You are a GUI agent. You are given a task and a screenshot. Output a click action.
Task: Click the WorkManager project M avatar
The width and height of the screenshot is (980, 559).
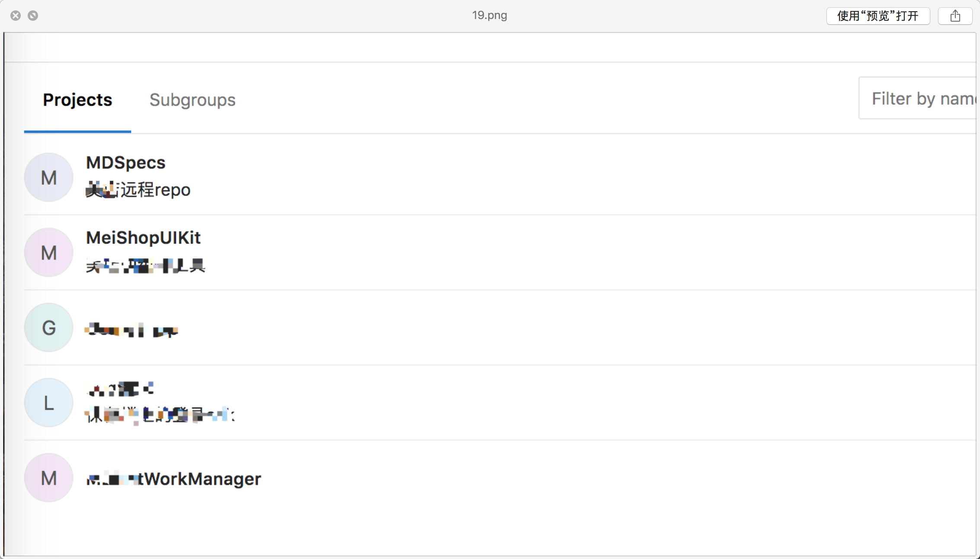click(48, 478)
